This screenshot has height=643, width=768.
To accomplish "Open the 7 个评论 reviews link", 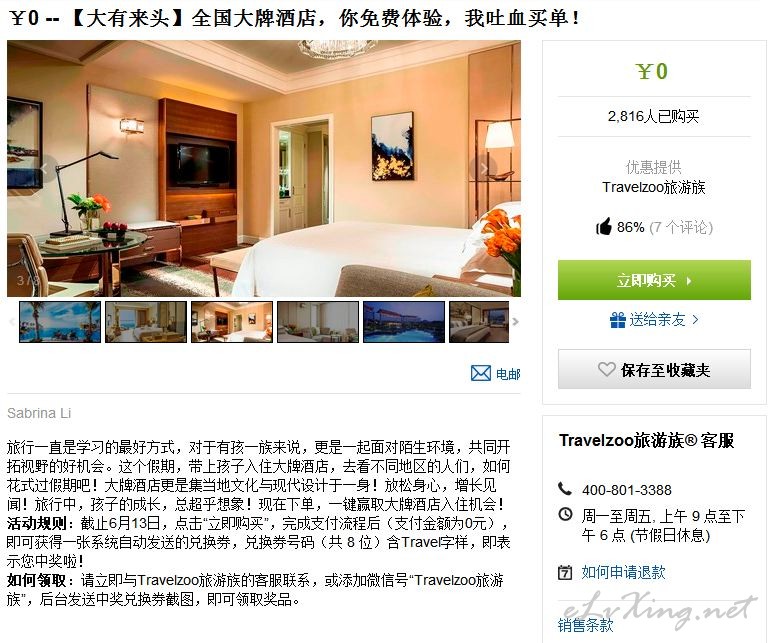I will [681, 227].
